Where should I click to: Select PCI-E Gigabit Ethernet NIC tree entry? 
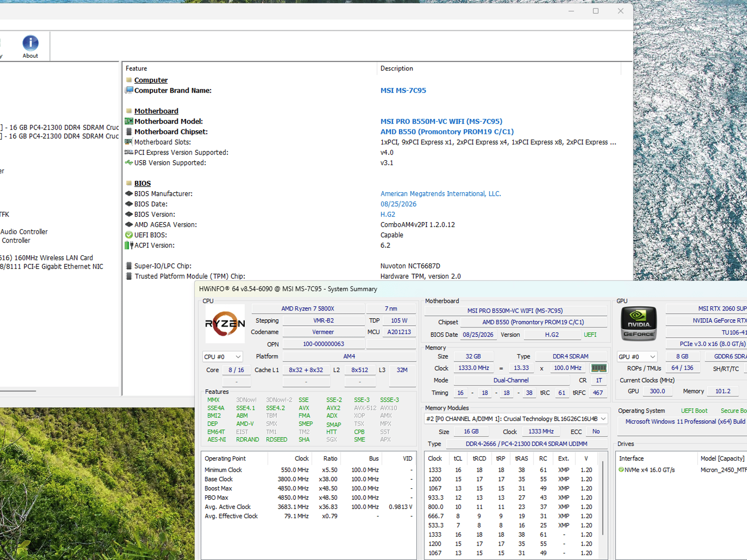[x=52, y=267]
